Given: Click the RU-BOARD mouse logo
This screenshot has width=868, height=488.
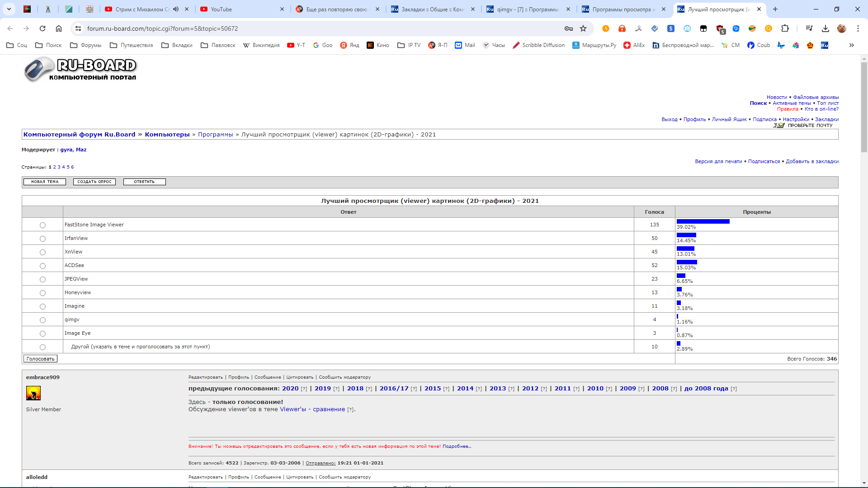Looking at the screenshot, I should pyautogui.click(x=38, y=70).
